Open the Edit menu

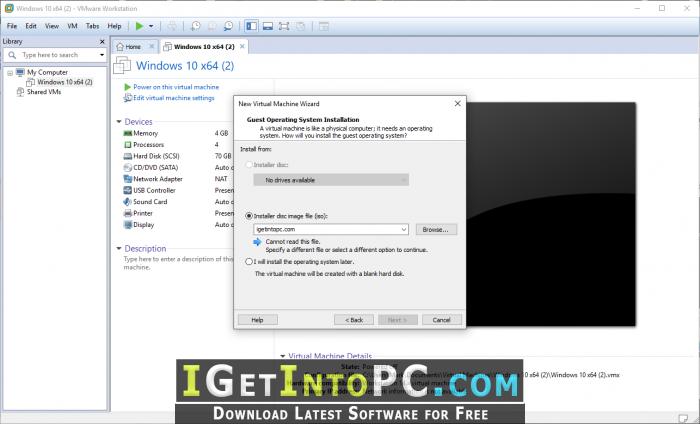point(31,26)
